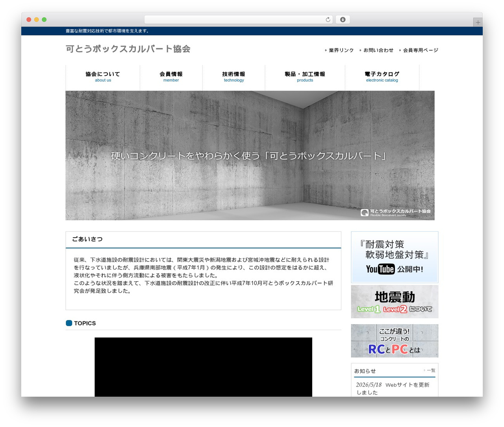Open the RCとPCとは banner
Viewport: 504px width, 427px height.
(395, 341)
